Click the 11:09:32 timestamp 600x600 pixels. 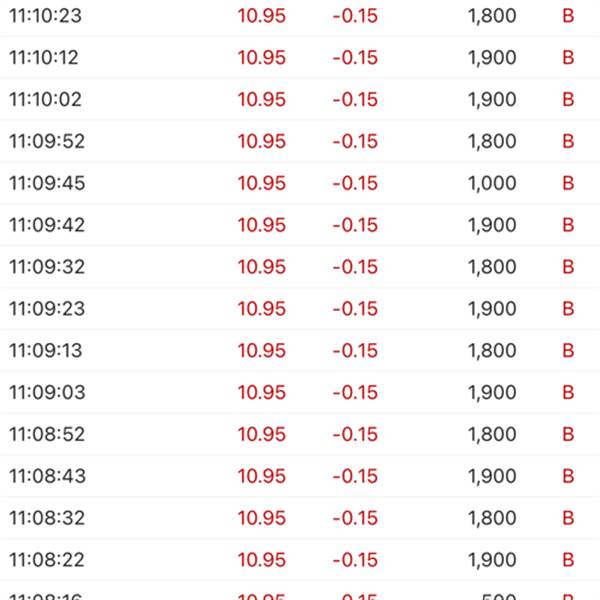[x=47, y=268]
